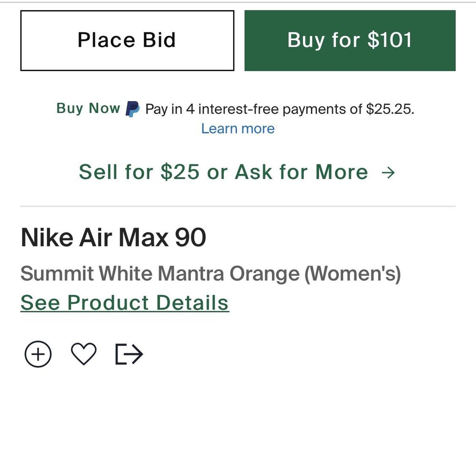Open the PayPal Learn more link
The height and width of the screenshot is (476, 476).
[x=238, y=129]
